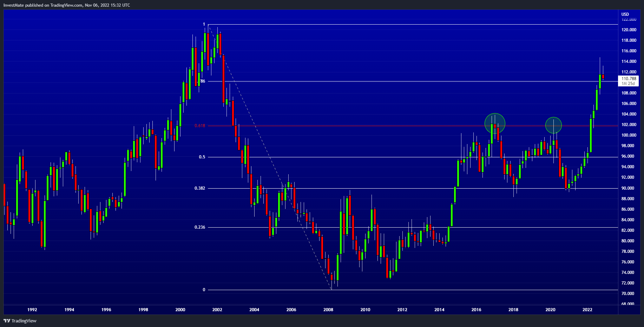Click the 1994 label on time axis
The height and width of the screenshot is (327, 644).
coord(69,310)
